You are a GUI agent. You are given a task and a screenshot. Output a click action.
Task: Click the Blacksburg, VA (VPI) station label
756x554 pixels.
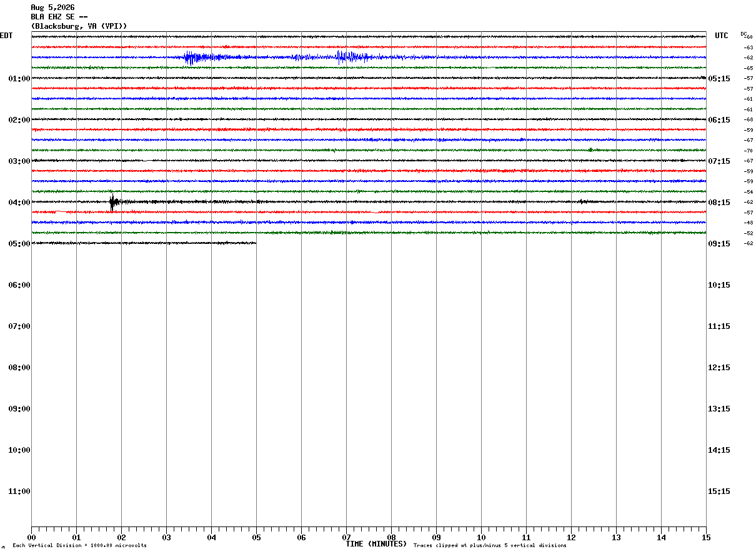coord(79,26)
